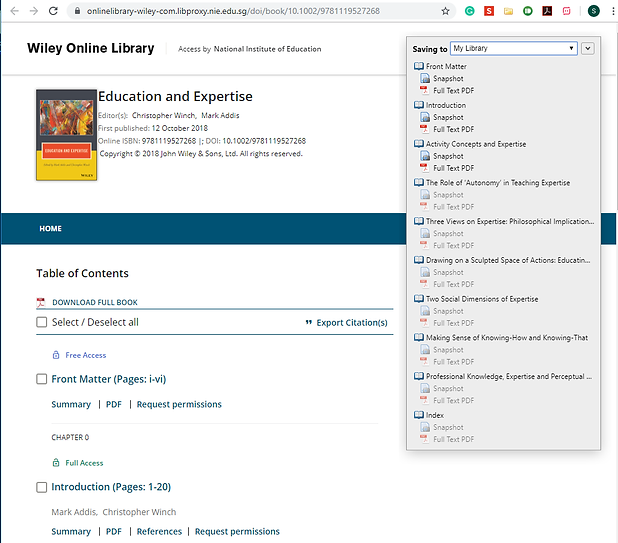Select 'Activity Concepts and Expertise' item
This screenshot has width=618, height=543.
pyautogui.click(x=476, y=144)
